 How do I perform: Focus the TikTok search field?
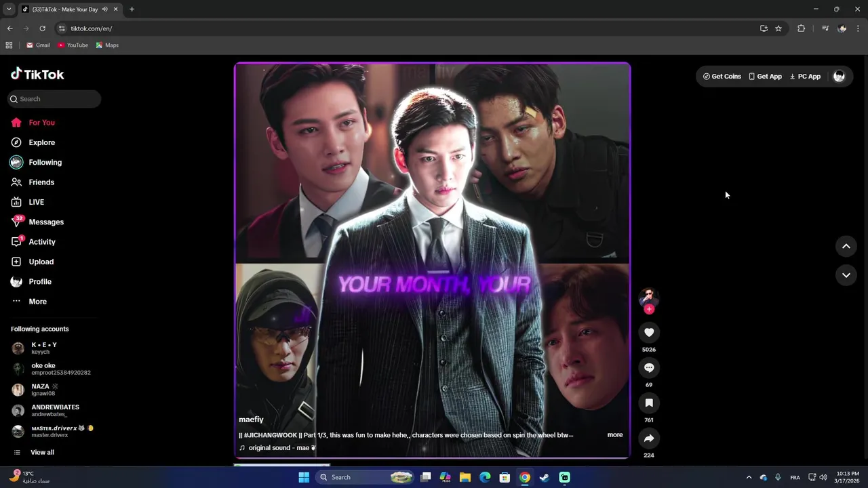point(54,99)
